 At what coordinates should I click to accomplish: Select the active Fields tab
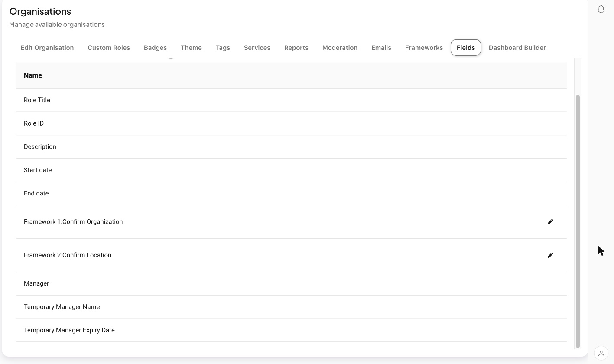click(466, 48)
